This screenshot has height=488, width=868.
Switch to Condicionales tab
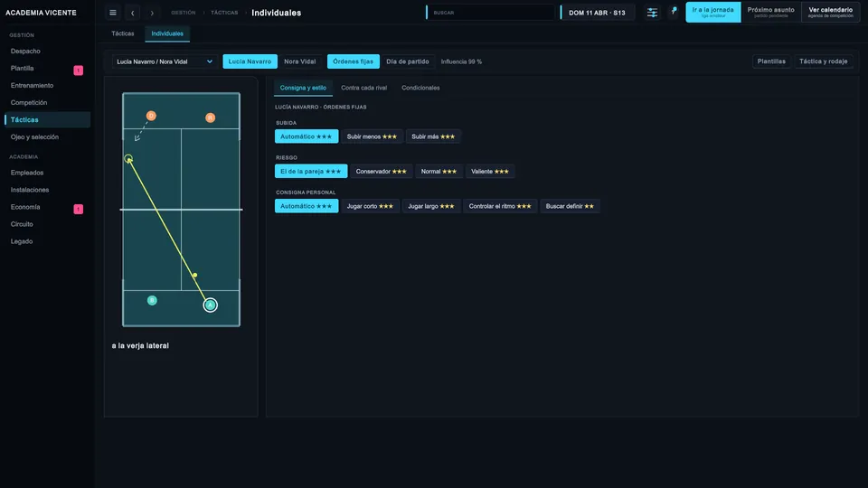coord(420,88)
